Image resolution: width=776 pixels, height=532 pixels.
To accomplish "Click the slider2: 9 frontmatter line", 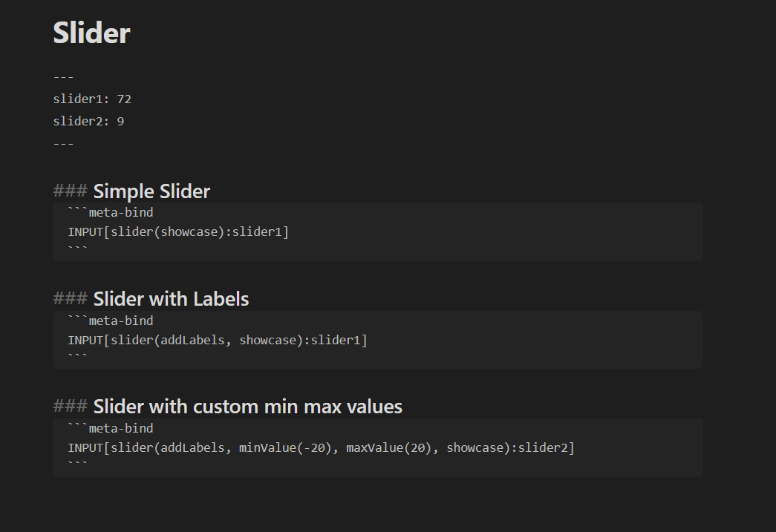I will point(88,121).
